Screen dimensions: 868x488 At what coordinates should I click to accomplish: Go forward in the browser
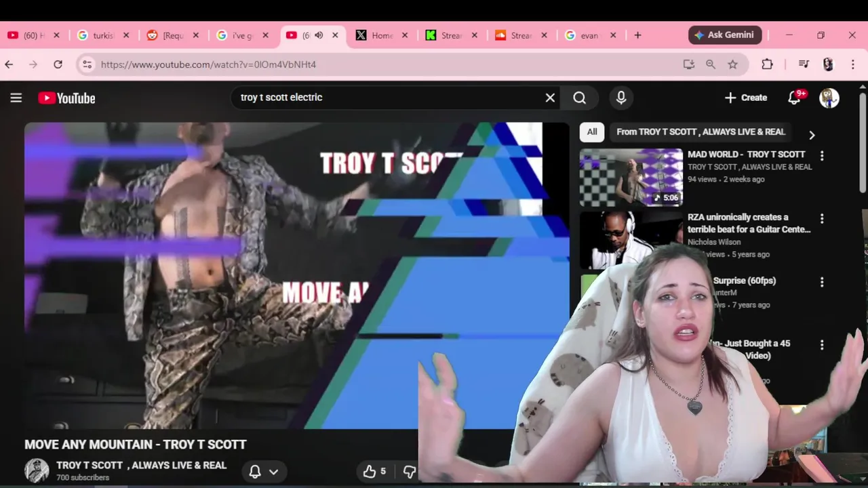(x=33, y=64)
